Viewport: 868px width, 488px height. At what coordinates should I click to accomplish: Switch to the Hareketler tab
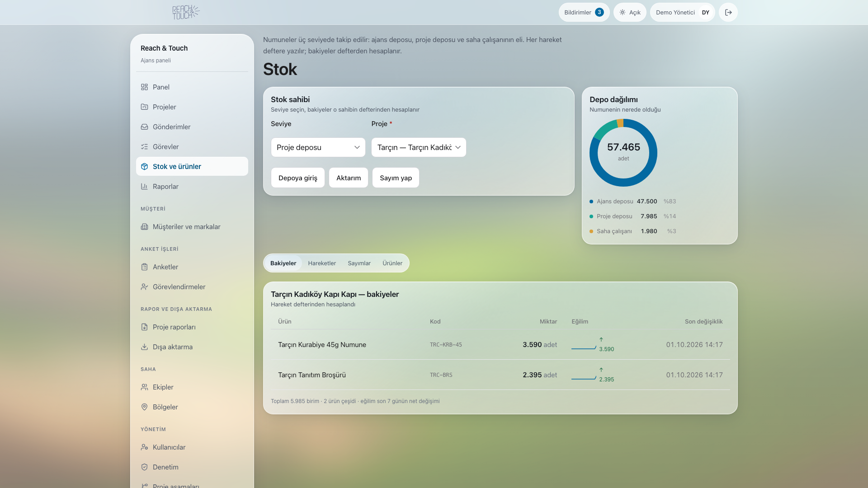(x=322, y=263)
